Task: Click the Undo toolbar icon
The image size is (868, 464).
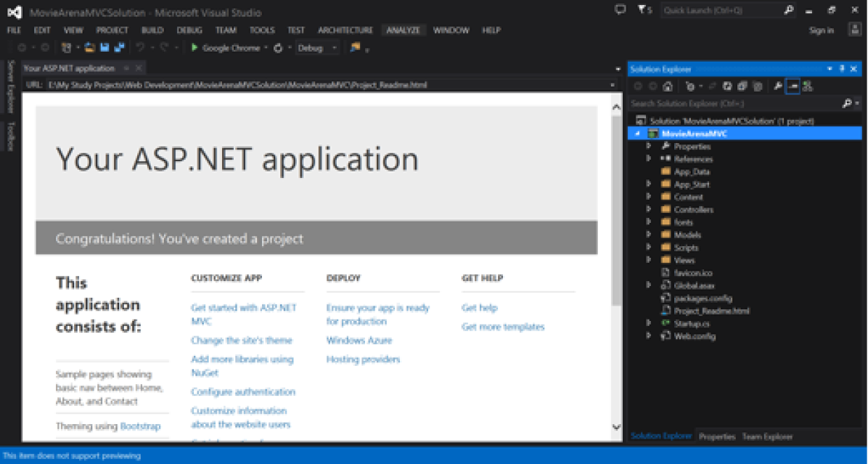Action: (x=141, y=48)
